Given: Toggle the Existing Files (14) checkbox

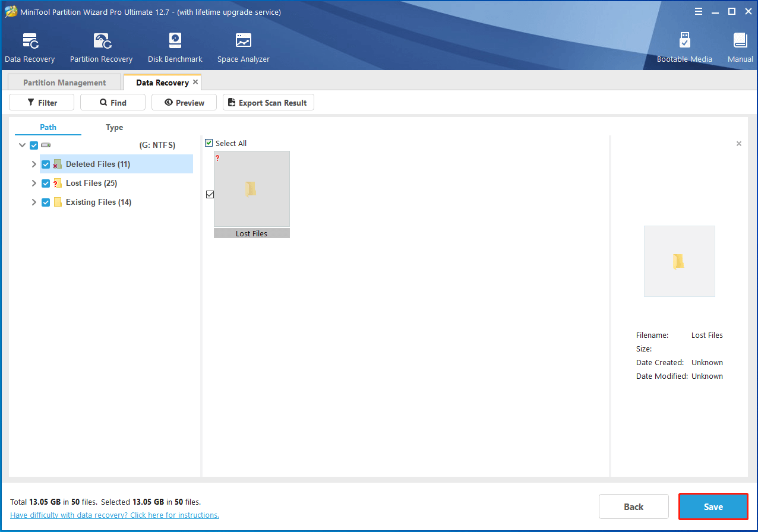Looking at the screenshot, I should coord(46,202).
